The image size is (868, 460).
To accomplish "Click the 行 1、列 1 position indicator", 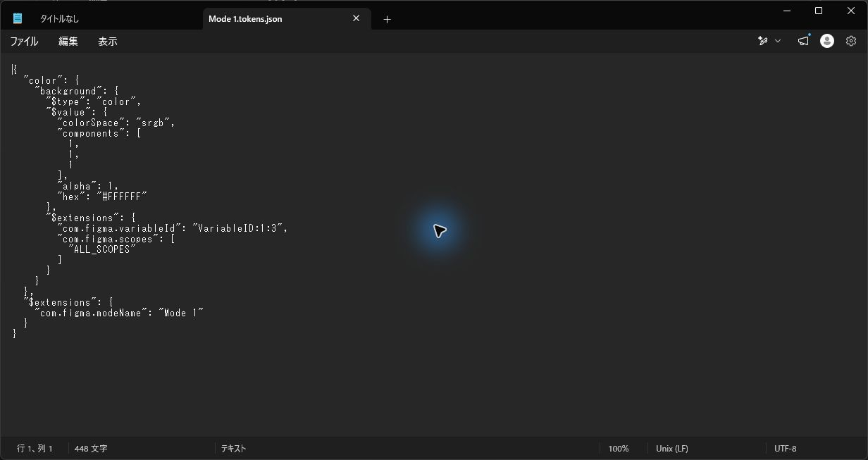I will (x=35, y=449).
